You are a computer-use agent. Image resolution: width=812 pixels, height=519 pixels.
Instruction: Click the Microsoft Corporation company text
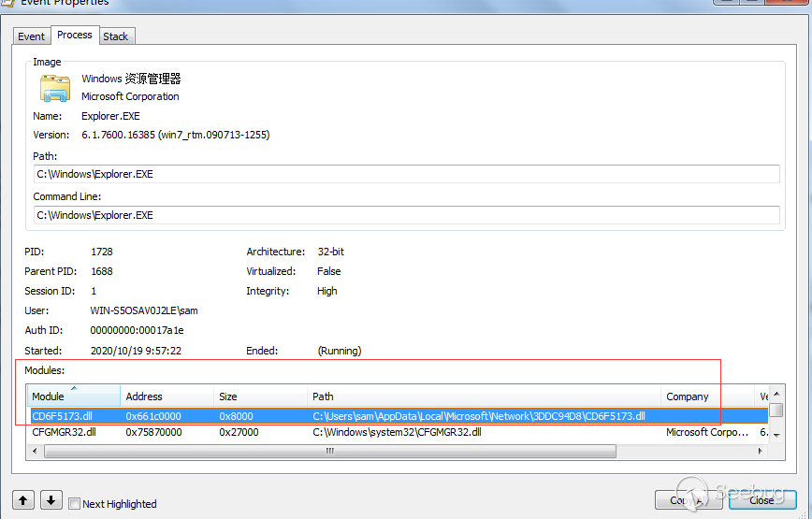[x=130, y=96]
